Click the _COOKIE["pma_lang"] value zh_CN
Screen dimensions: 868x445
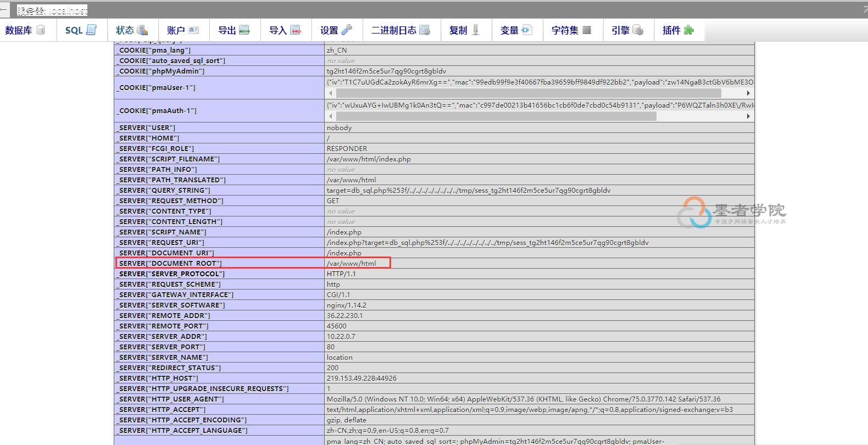pos(337,50)
